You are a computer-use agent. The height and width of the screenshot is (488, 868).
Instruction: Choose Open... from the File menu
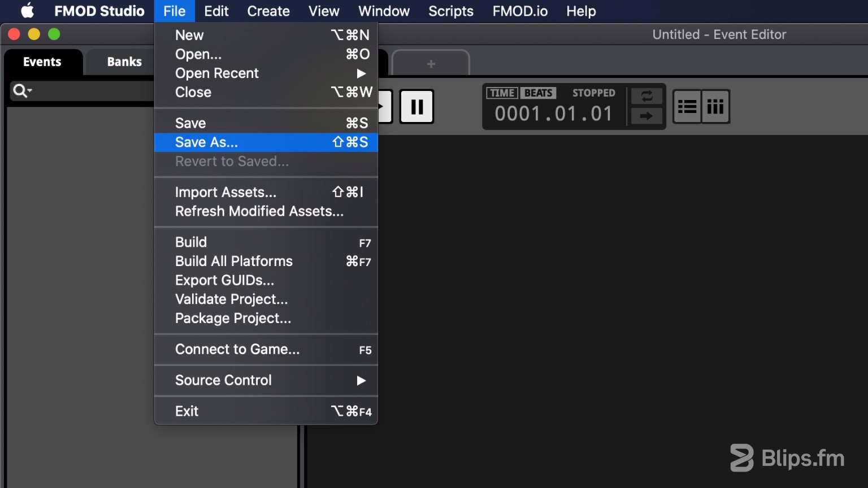(266, 54)
